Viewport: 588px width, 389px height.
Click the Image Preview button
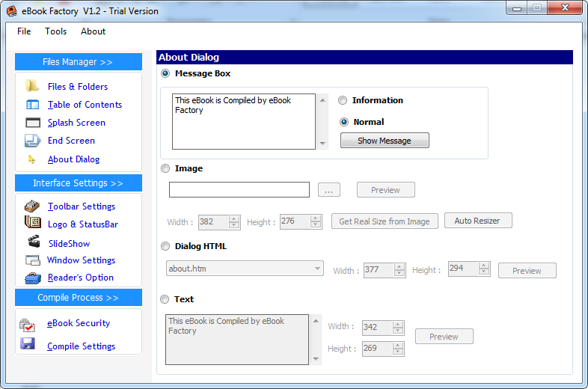[386, 190]
